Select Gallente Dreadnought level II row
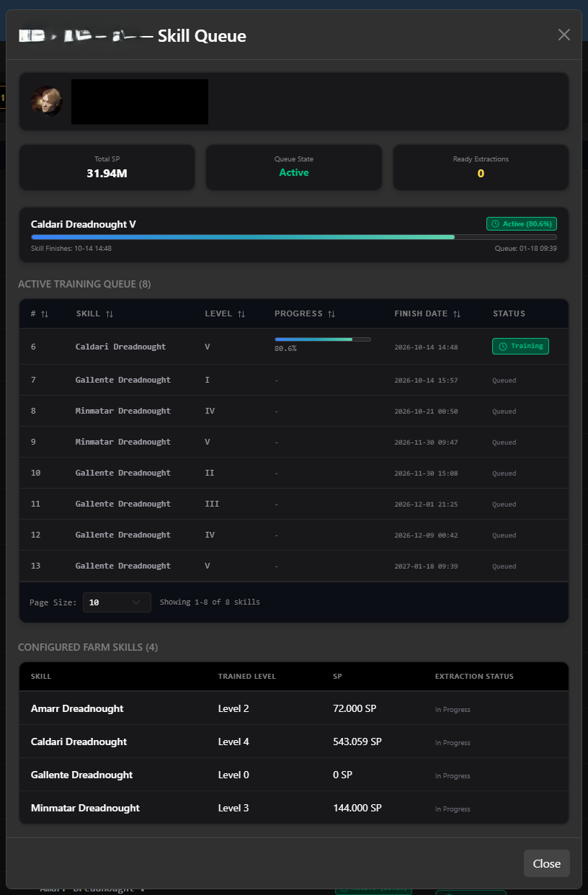The height and width of the screenshot is (895, 588). pos(294,473)
